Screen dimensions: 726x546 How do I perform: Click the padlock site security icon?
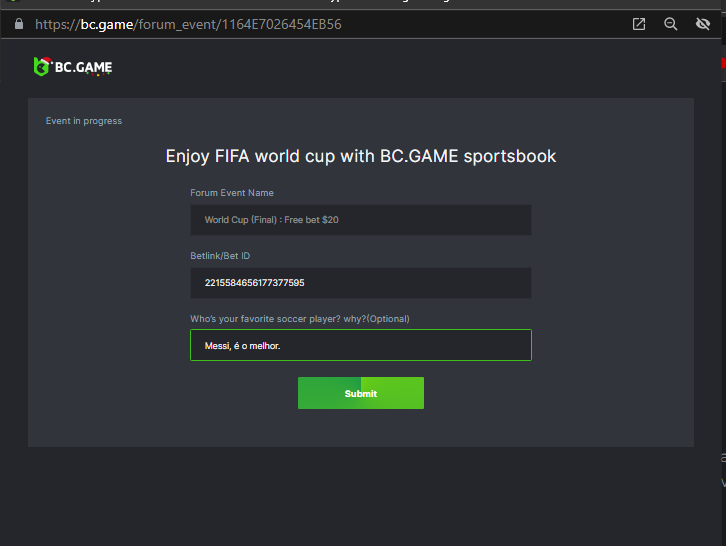(x=18, y=24)
